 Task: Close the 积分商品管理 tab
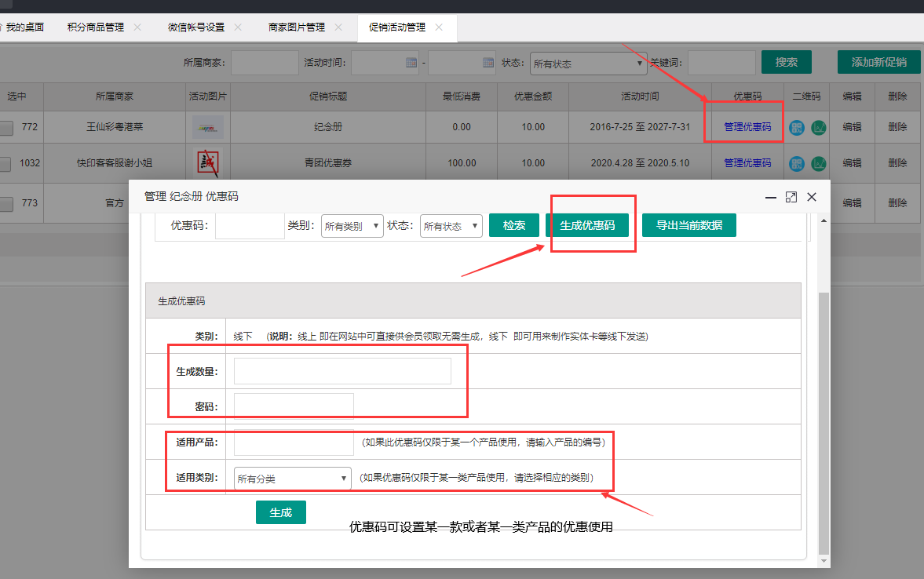[137, 27]
